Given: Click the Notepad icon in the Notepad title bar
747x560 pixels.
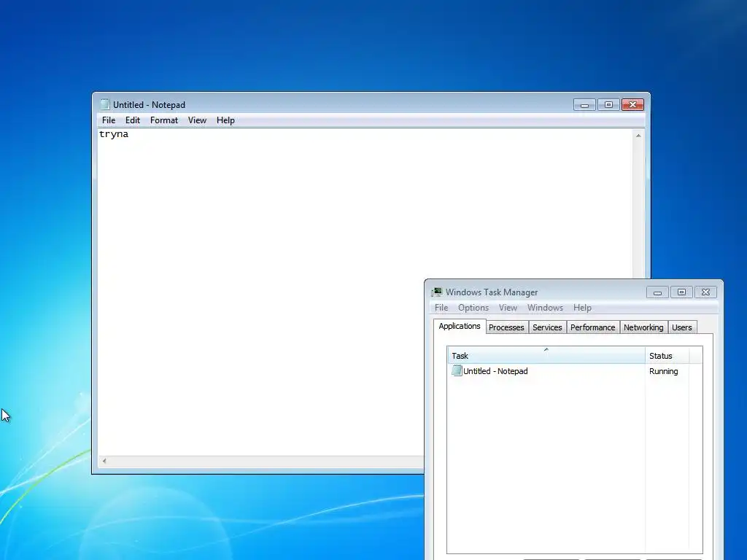Looking at the screenshot, I should pyautogui.click(x=105, y=104).
